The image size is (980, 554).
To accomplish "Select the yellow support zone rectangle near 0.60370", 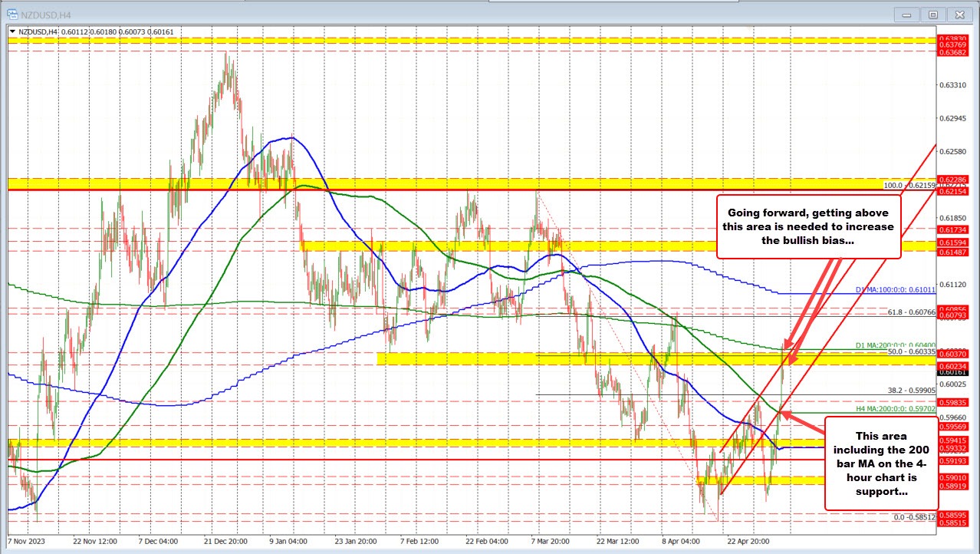I will click(537, 358).
